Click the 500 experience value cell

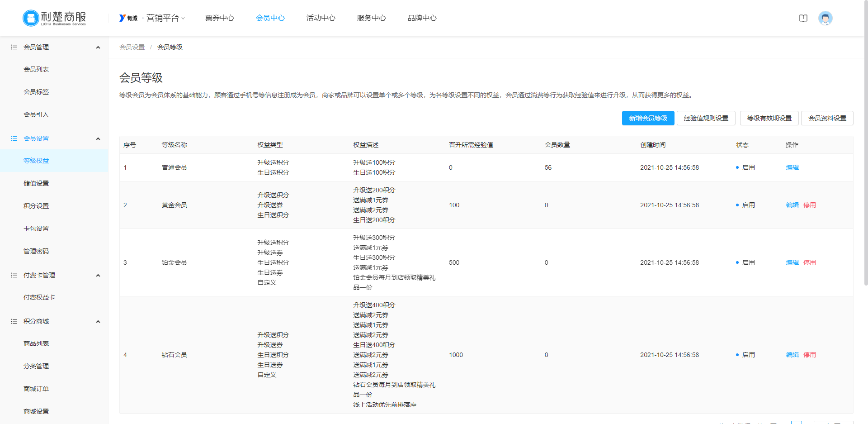click(x=454, y=262)
